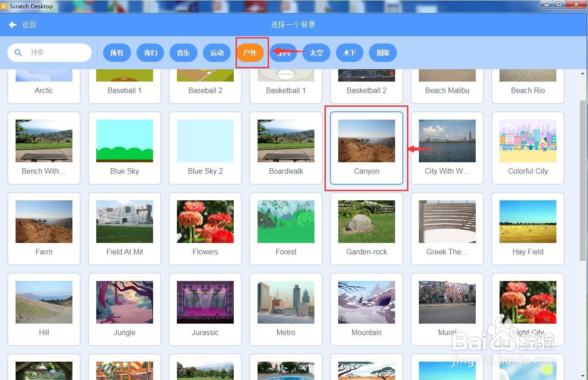588x380 pixels.
Task: Choose the Basketball 2 backdrop
Action: (367, 86)
